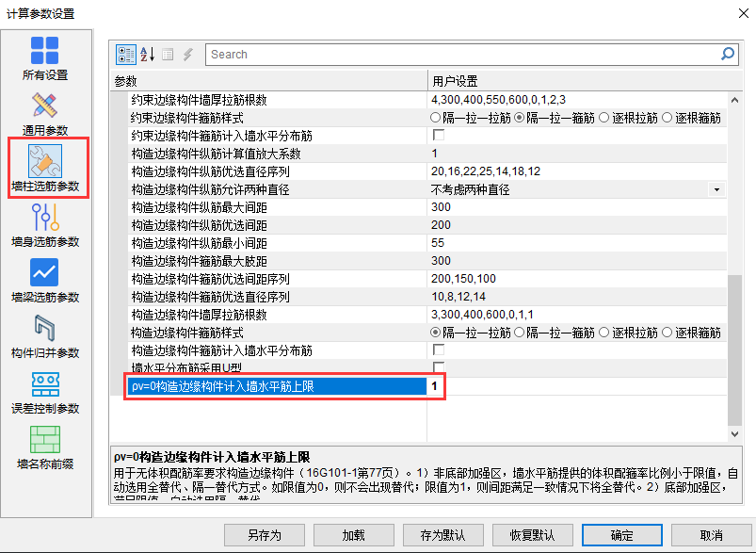Select the 墙柱选筋参数 category
This screenshot has height=553, width=756.
coord(45,168)
